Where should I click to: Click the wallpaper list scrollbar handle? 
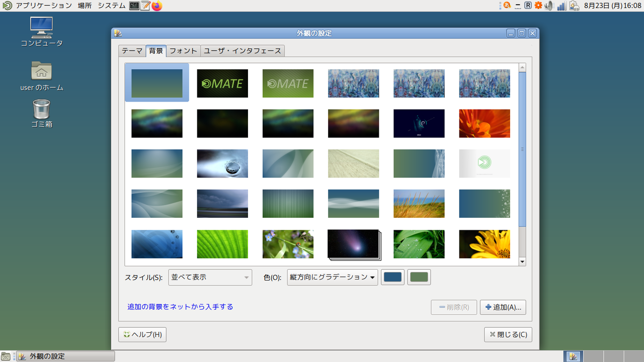click(x=522, y=149)
